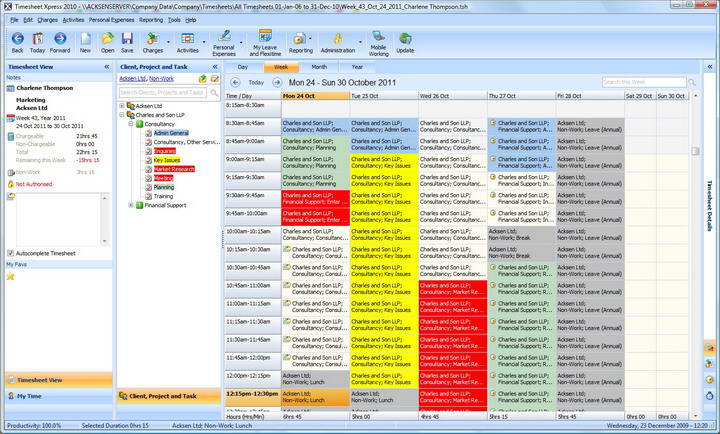Toggle the Autocomplete Timesheet checkbox
The image size is (720, 434).
coord(11,253)
